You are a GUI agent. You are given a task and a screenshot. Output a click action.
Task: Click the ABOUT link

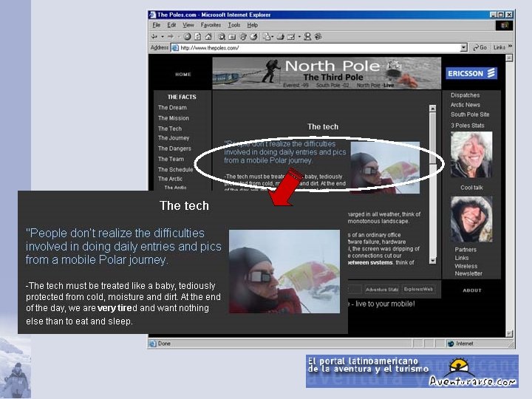click(472, 290)
